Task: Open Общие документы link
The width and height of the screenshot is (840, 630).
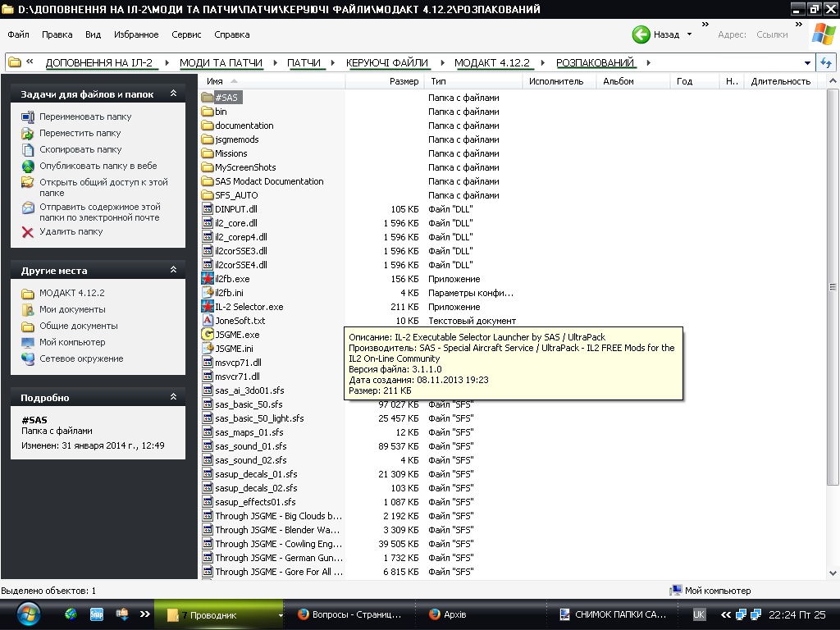Action: pyautogui.click(x=78, y=326)
